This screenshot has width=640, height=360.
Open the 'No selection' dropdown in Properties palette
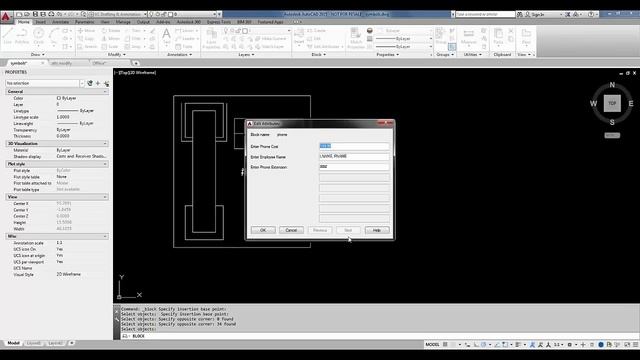point(45,83)
